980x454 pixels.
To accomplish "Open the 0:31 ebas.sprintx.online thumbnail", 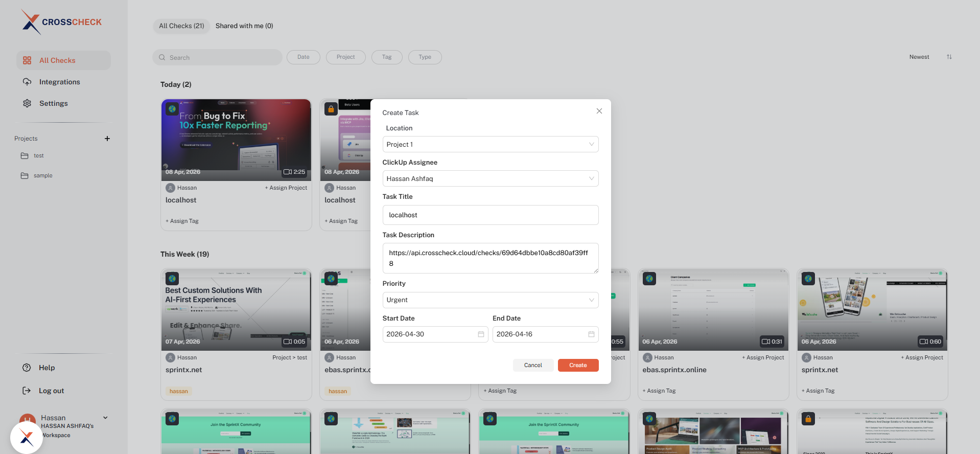I will [713, 310].
